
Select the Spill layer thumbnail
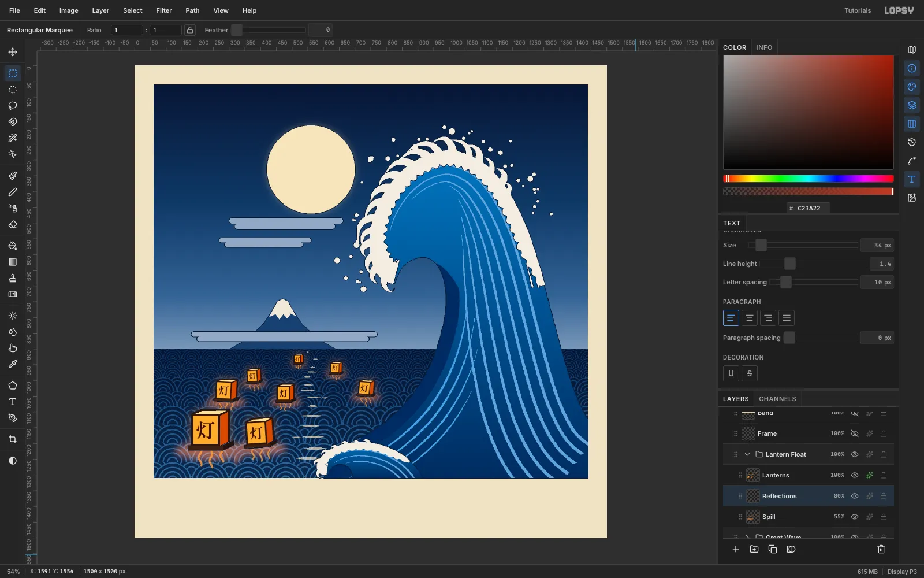point(753,517)
